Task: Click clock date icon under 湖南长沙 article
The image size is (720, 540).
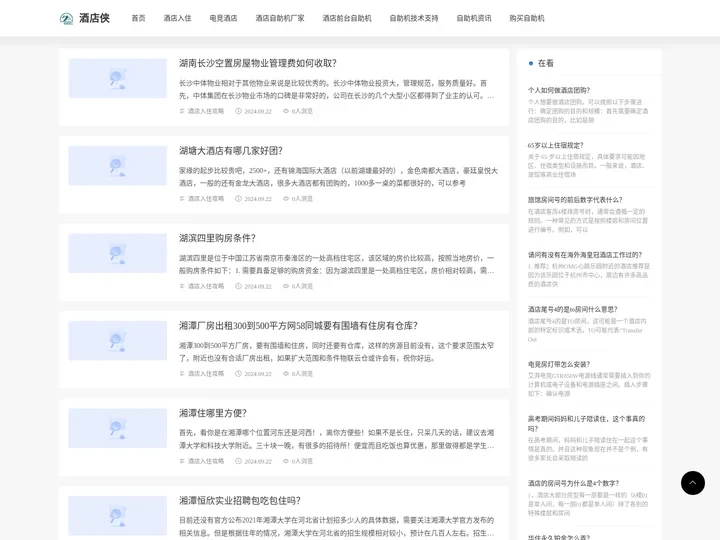Action: pyautogui.click(x=238, y=111)
